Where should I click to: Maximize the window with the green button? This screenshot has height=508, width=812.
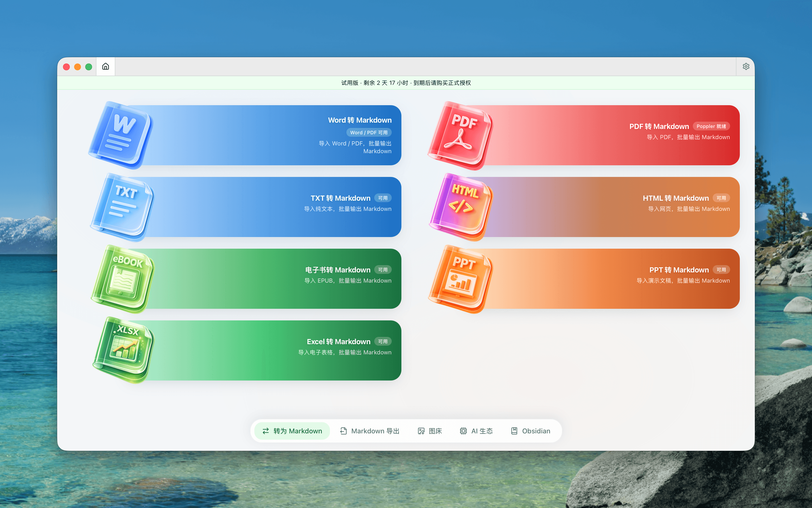click(x=89, y=67)
